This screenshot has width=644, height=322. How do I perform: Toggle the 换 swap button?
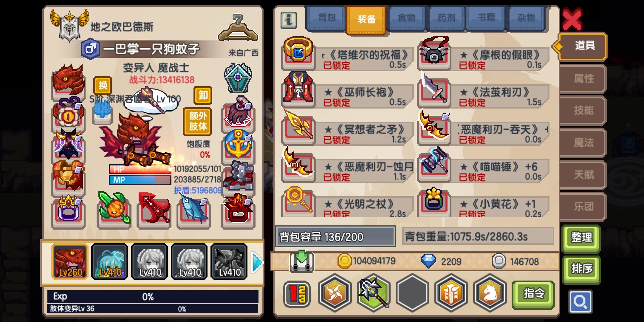point(103,85)
